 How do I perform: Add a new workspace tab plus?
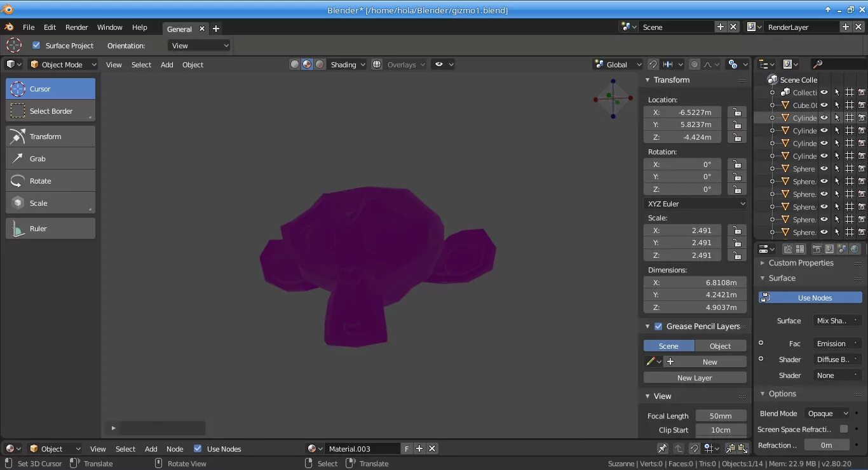(x=216, y=29)
